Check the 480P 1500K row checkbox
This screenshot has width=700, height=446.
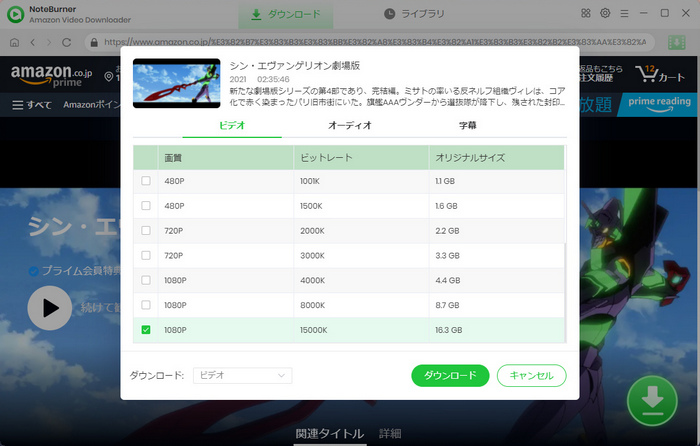pyautogui.click(x=146, y=206)
